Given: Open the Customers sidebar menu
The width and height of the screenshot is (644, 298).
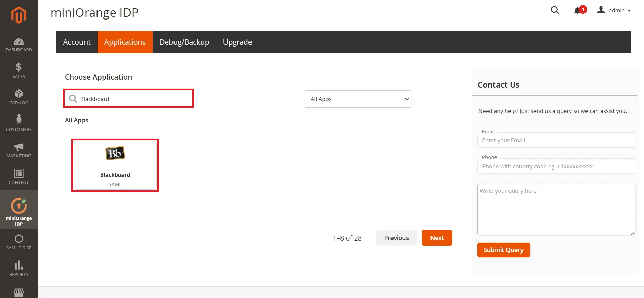Looking at the screenshot, I should point(19,124).
